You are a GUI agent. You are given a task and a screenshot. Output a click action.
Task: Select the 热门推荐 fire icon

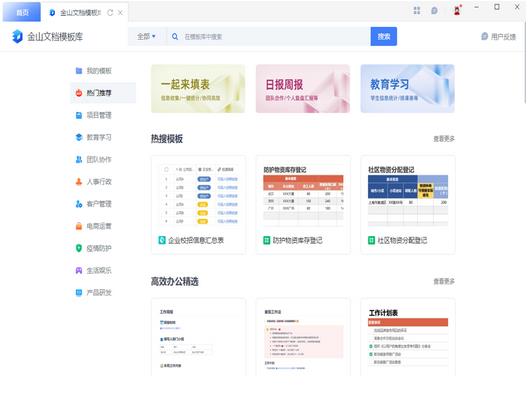(x=79, y=93)
